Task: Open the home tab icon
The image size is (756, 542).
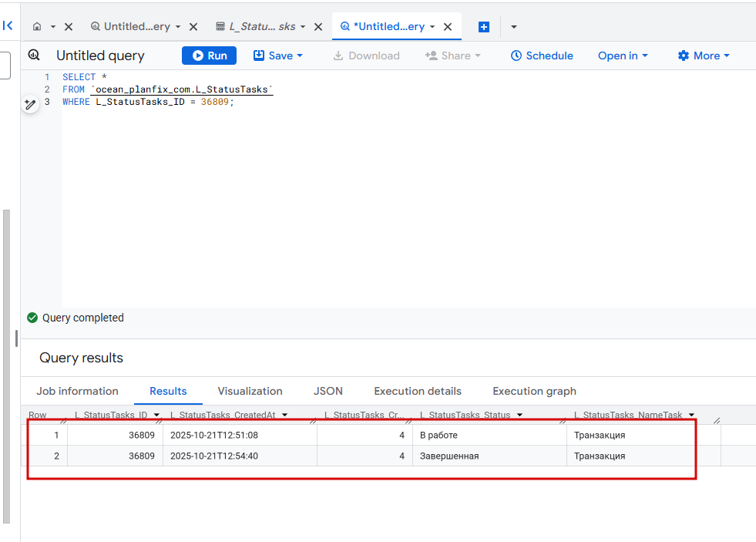Action: point(37,26)
